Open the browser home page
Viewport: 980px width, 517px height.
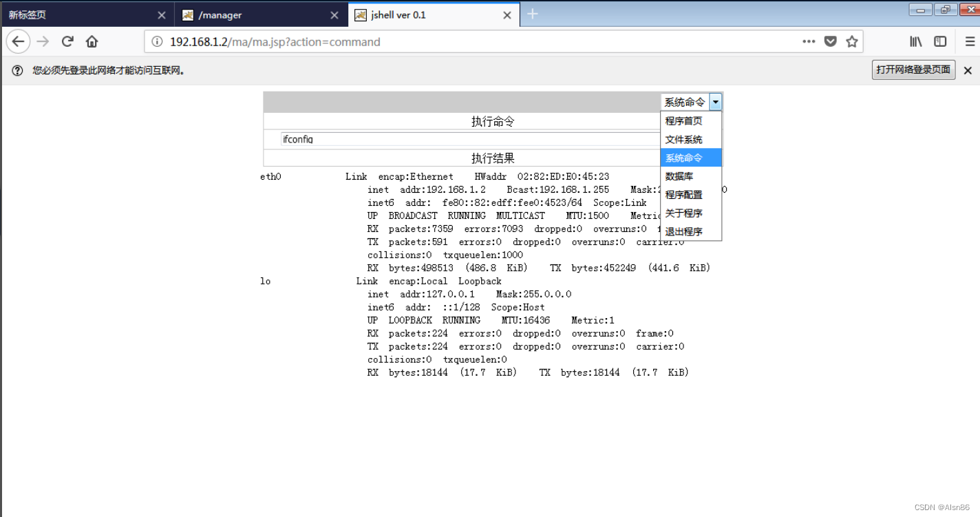92,41
